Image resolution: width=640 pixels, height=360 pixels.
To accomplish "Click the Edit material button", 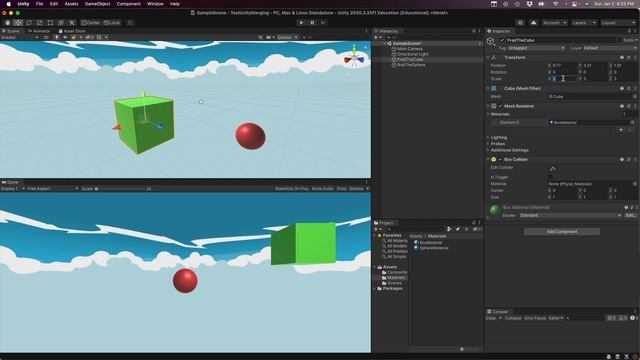I will click(x=630, y=215).
